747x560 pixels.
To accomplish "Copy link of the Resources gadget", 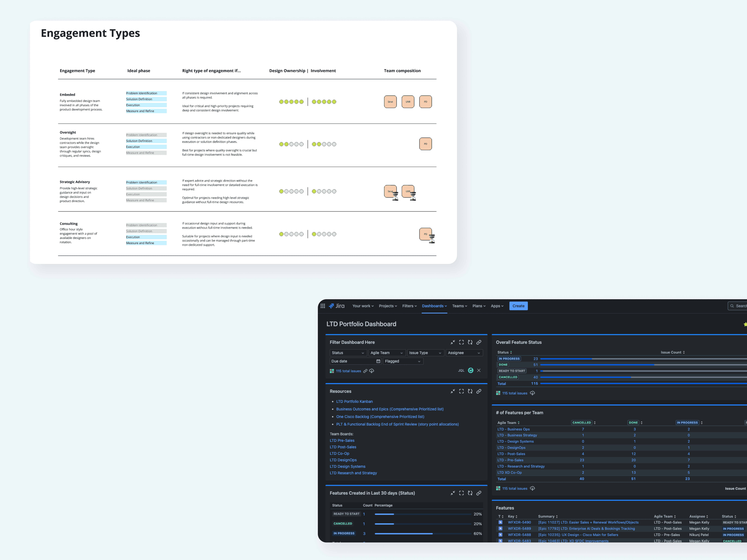I will [x=479, y=391].
